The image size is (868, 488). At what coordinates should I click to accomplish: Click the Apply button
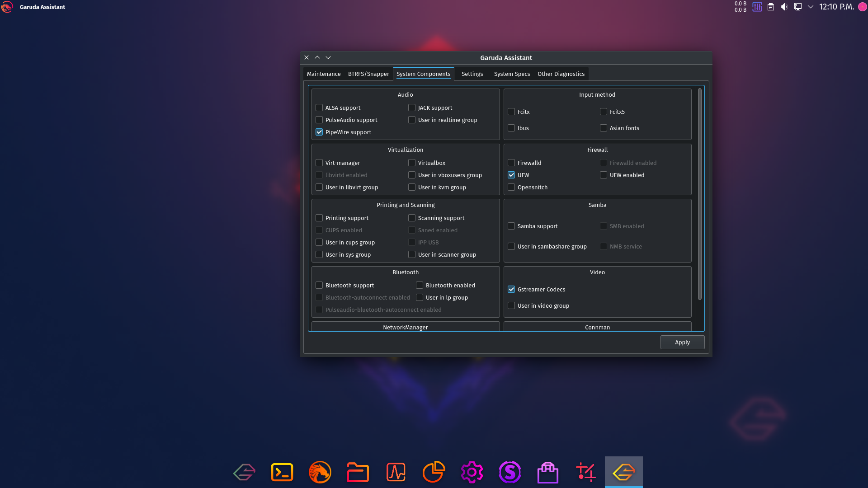682,342
